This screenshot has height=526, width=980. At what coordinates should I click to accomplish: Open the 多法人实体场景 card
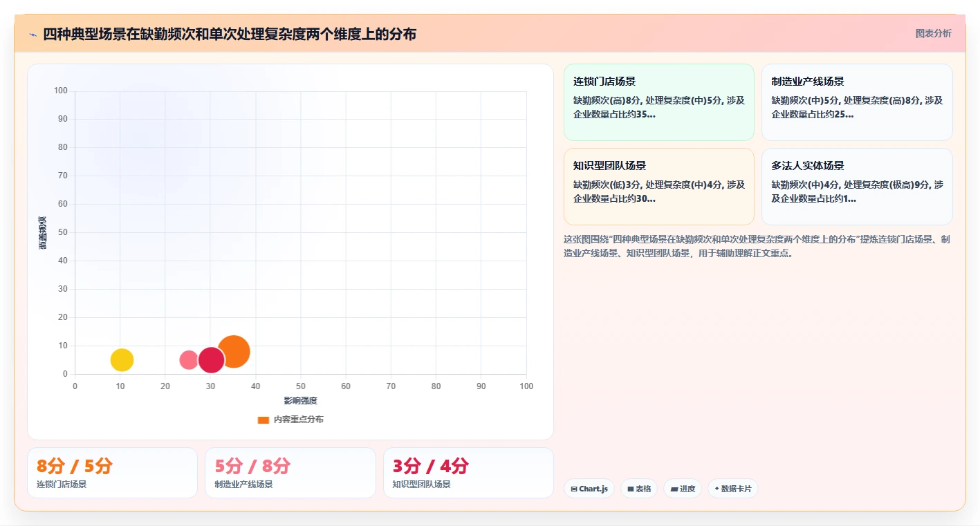(857, 187)
